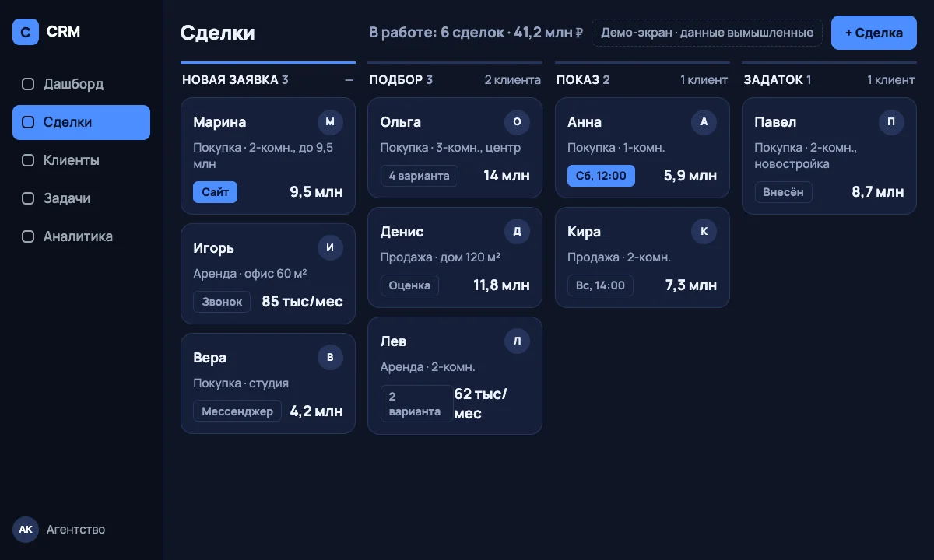Click the Оценка tag on Денис's card
This screenshot has width=934, height=560.
coord(409,285)
